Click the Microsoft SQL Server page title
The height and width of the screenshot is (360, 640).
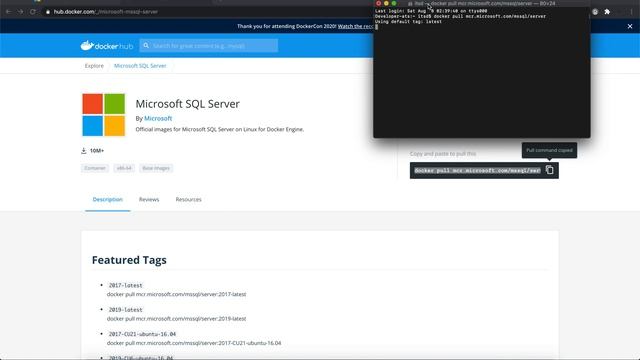(187, 104)
